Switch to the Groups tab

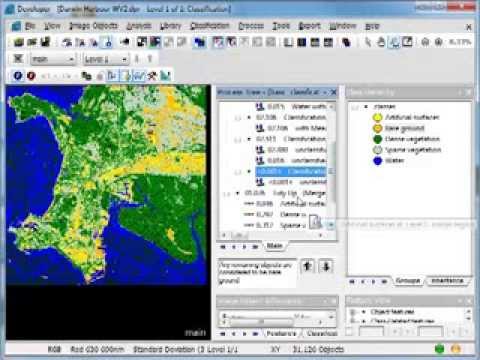(408, 281)
